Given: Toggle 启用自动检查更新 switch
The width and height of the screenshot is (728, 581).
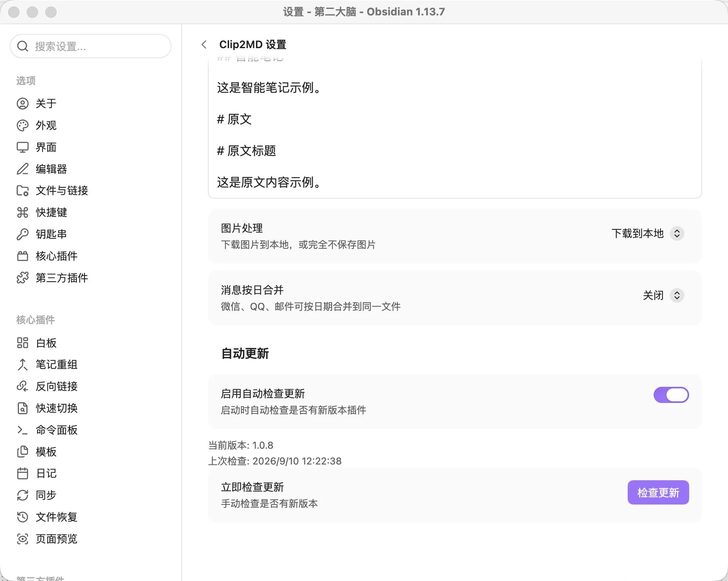Looking at the screenshot, I should [x=671, y=395].
